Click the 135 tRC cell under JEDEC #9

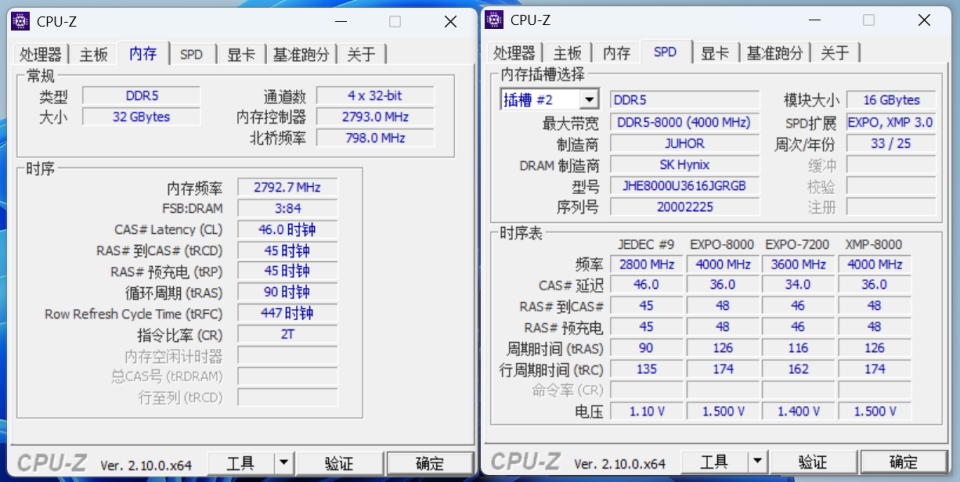click(647, 369)
